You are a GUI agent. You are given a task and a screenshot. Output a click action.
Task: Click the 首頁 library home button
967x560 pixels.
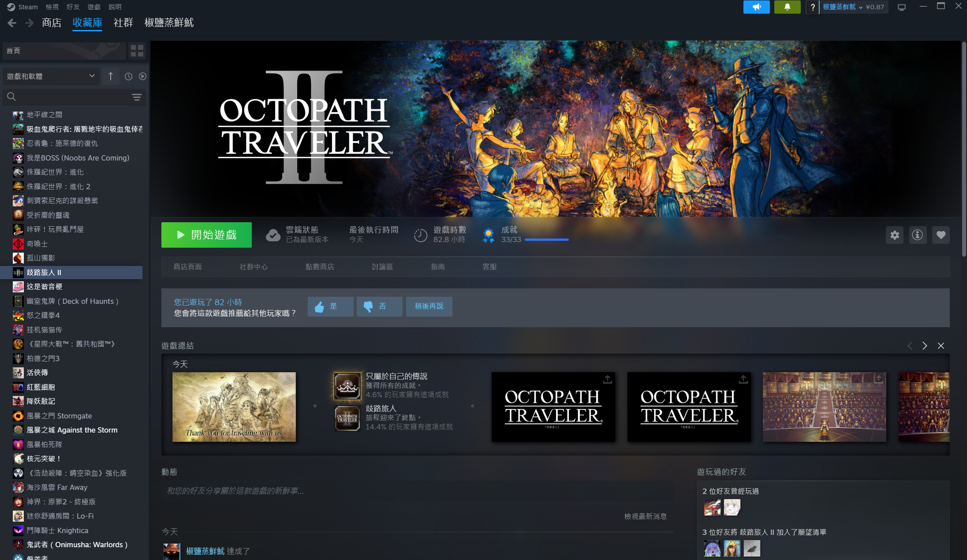[x=64, y=51]
